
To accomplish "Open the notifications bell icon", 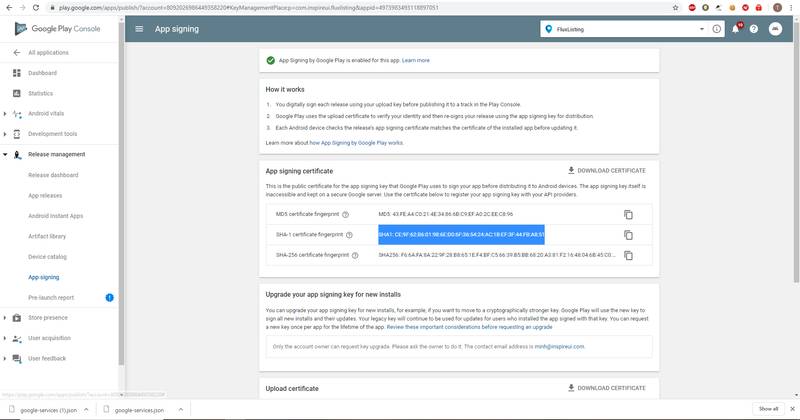I will 736,29.
